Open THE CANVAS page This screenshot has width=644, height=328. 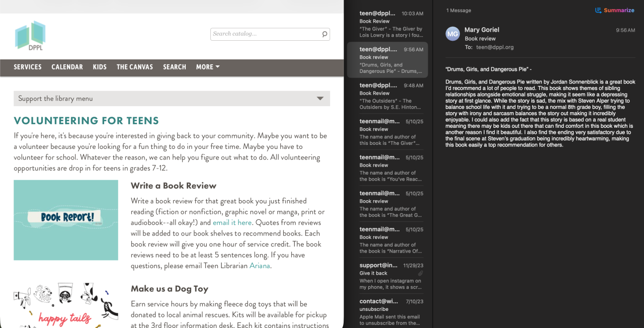[135, 67]
